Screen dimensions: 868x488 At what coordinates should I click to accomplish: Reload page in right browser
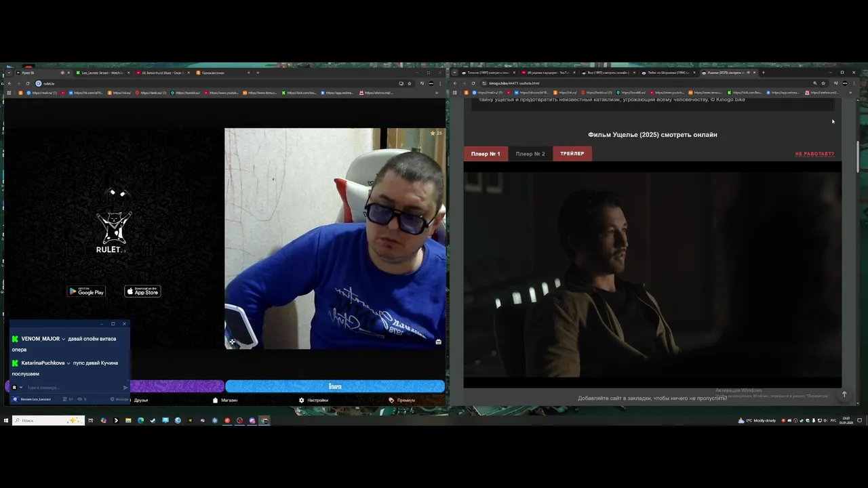(473, 83)
